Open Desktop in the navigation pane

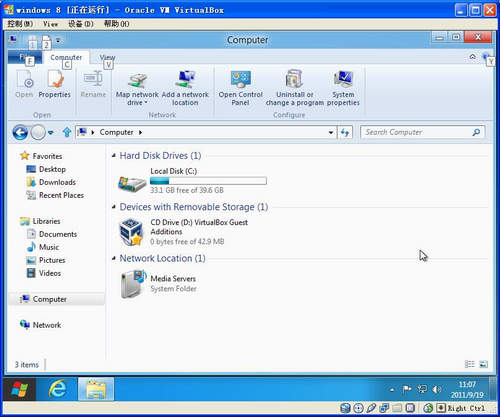46,169
